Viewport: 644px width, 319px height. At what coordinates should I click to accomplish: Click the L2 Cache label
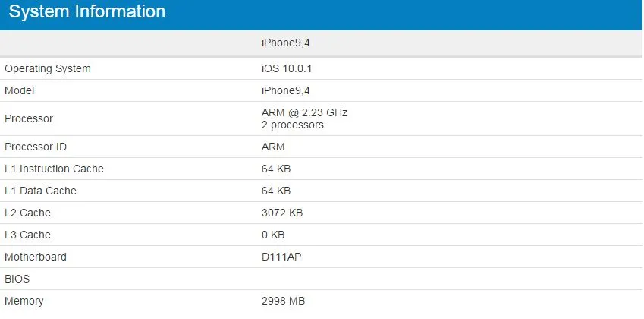pos(27,213)
